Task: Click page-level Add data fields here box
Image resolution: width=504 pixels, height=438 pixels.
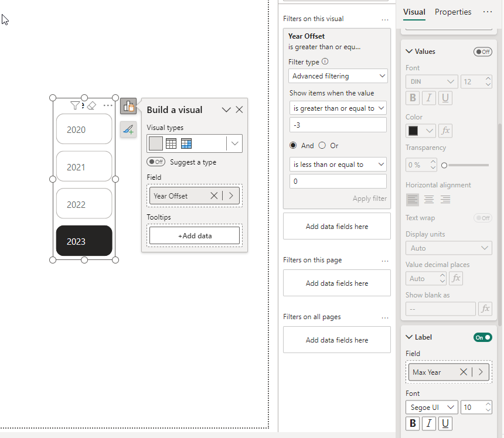Action: (x=337, y=283)
